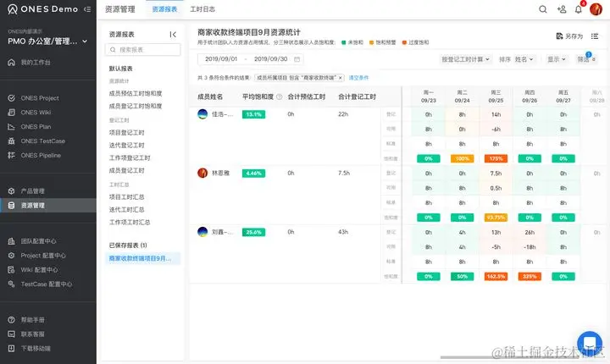Open the chat support bubble
The height and width of the screenshot is (364, 610).
590,344
